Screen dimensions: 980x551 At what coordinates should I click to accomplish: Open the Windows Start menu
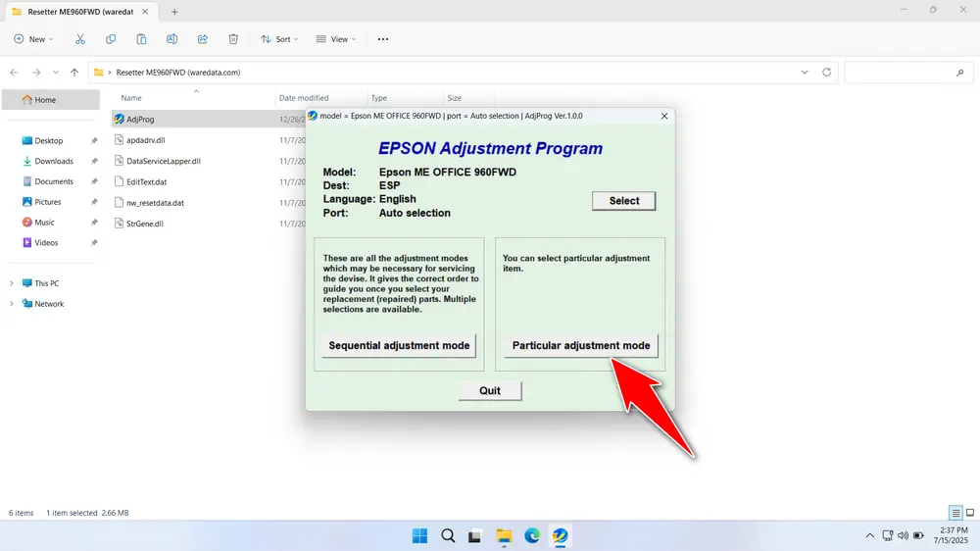pyautogui.click(x=420, y=536)
